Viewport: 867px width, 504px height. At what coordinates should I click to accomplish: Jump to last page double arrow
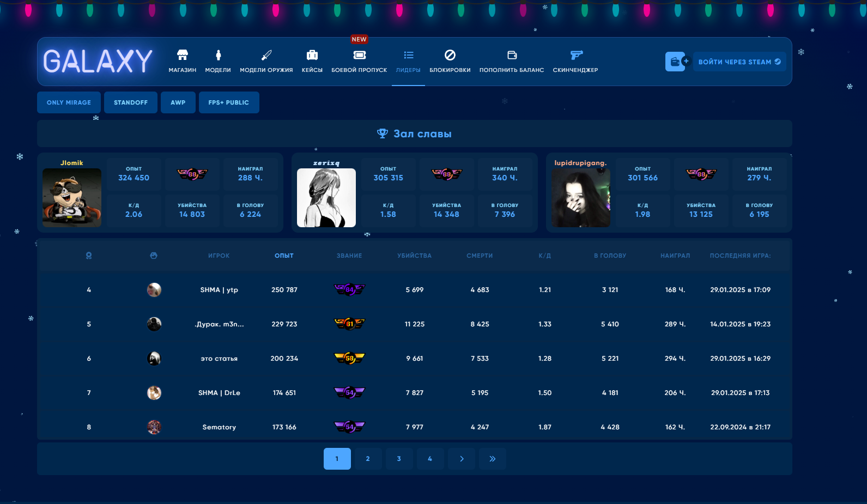pos(493,459)
